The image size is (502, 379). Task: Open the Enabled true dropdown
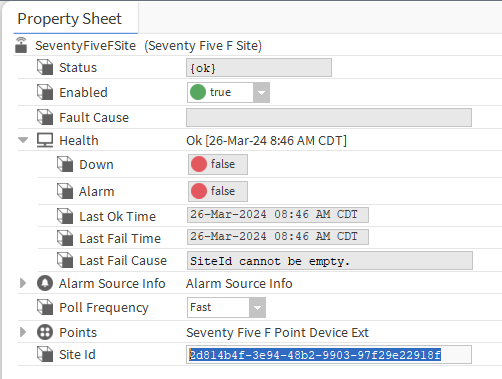261,92
